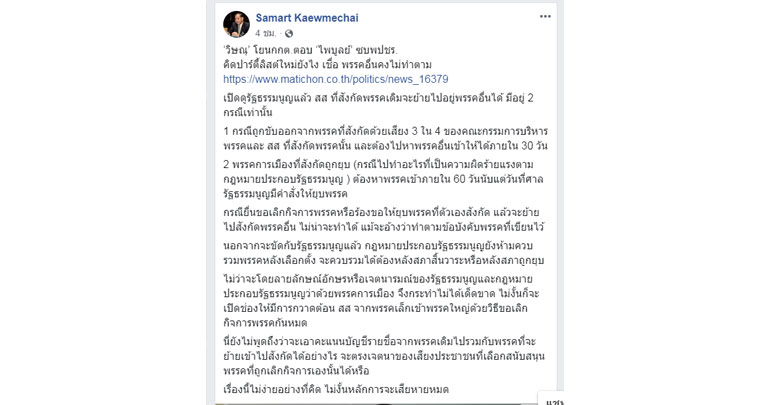Open Samart Kaewmechai's profile picture

pos(236,24)
